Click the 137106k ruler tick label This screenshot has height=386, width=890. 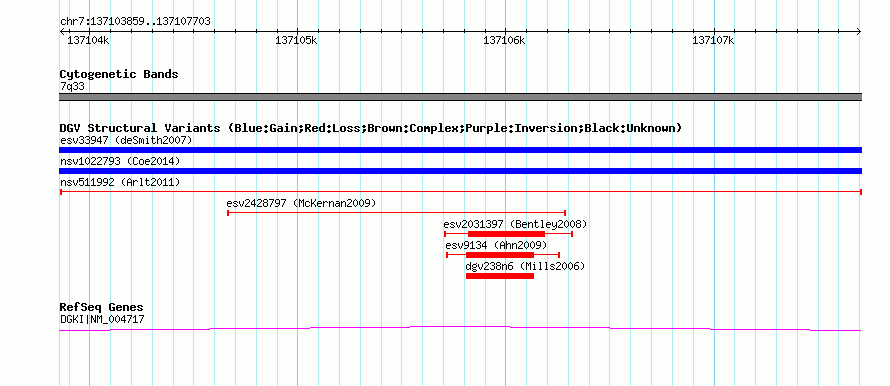coord(504,40)
